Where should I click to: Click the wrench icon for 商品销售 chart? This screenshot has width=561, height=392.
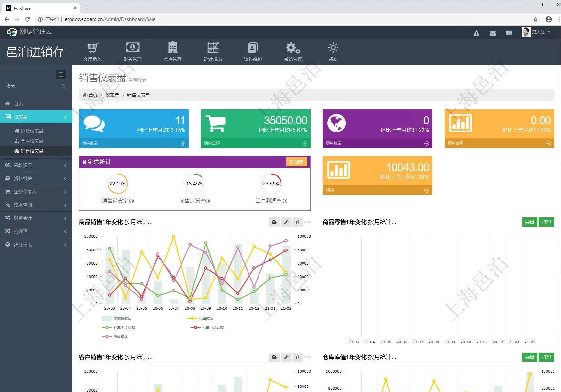[x=286, y=222]
